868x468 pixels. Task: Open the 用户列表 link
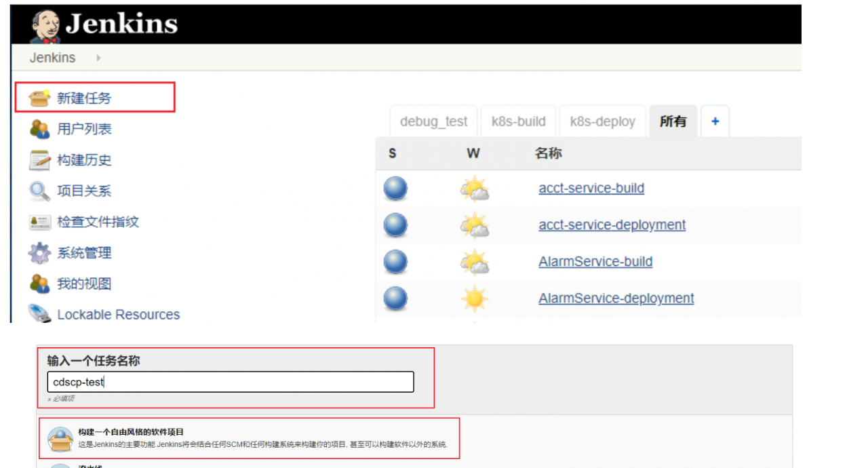point(84,129)
